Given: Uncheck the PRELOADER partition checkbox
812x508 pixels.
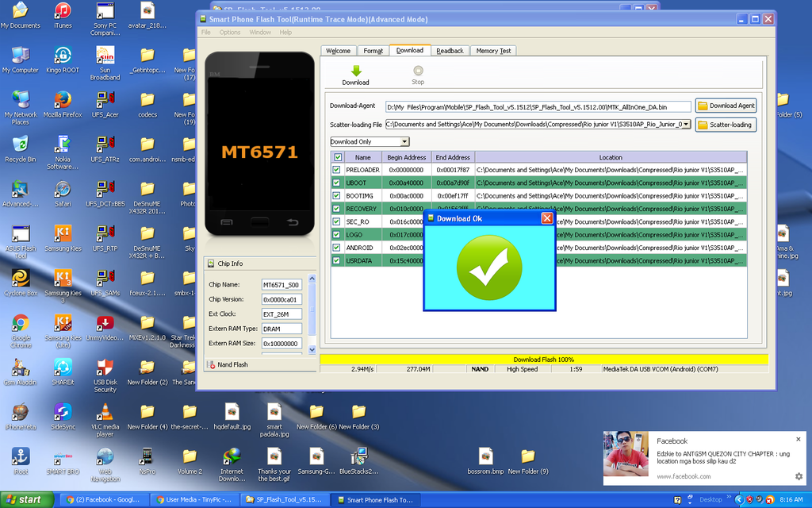Looking at the screenshot, I should 337,170.
